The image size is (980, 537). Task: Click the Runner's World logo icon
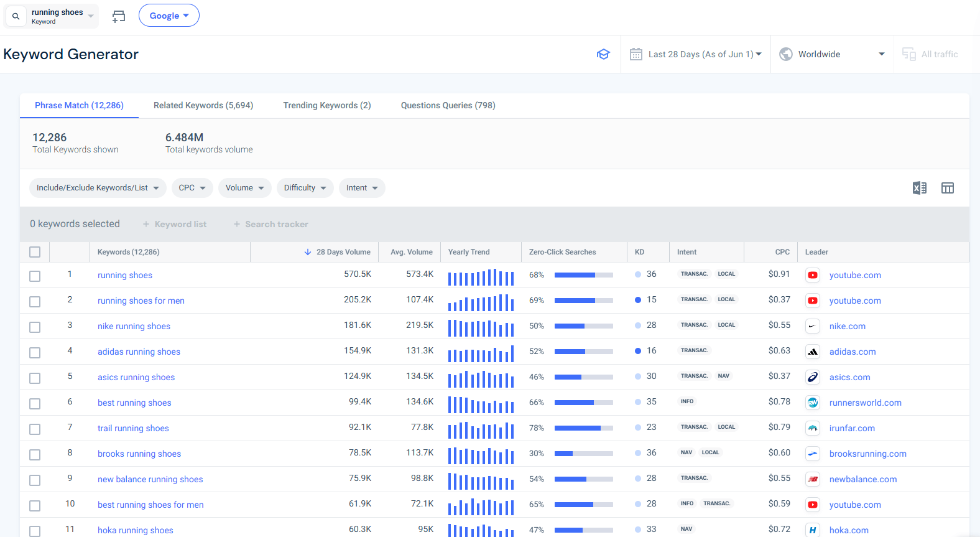813,403
